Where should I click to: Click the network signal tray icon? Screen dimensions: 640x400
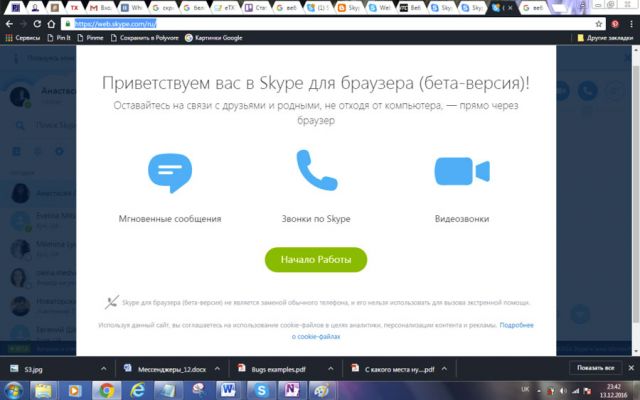[575, 391]
